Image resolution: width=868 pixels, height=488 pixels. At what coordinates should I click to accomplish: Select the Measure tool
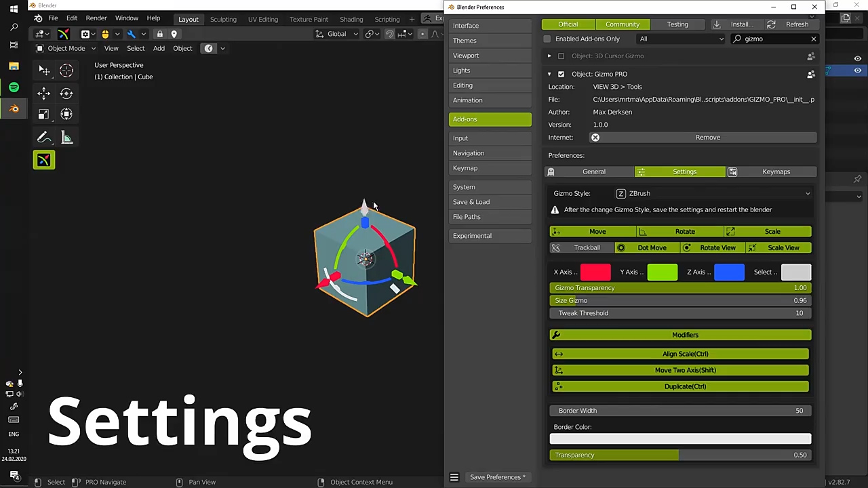tap(66, 138)
